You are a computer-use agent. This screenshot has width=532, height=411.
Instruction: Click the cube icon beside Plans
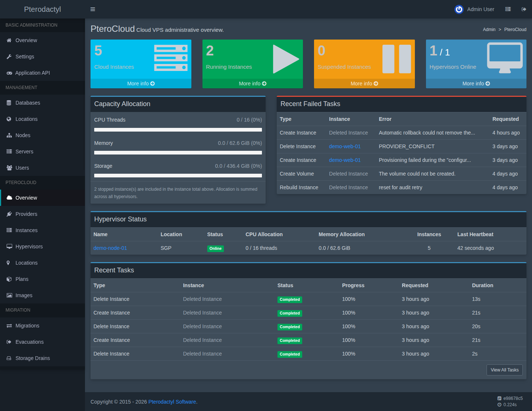(x=9, y=279)
